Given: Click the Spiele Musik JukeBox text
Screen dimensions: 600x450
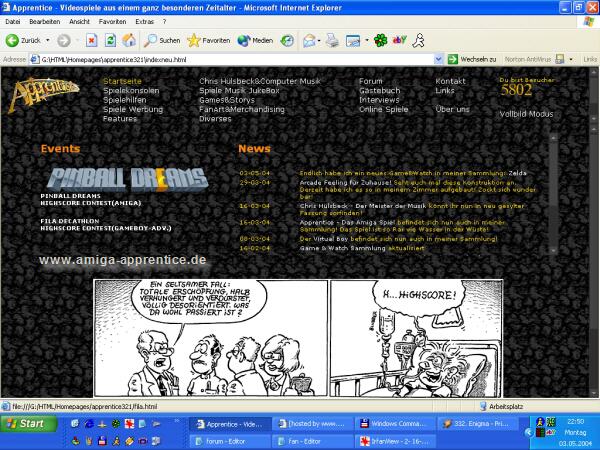Looking at the screenshot, I should coord(239,91).
